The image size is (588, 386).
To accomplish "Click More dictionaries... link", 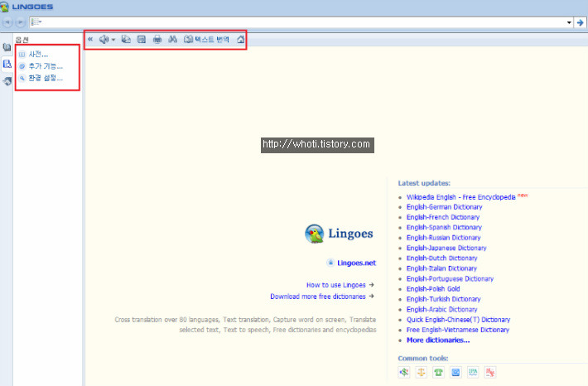I will point(438,340).
